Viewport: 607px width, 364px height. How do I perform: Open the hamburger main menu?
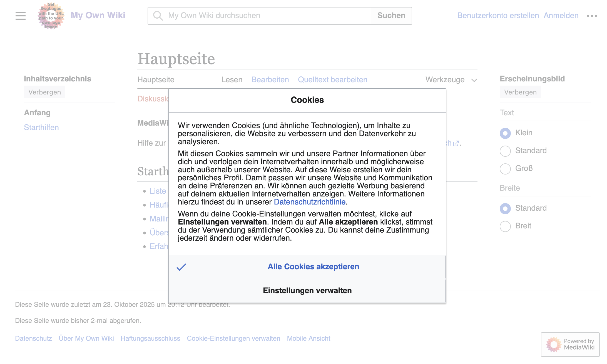click(21, 16)
